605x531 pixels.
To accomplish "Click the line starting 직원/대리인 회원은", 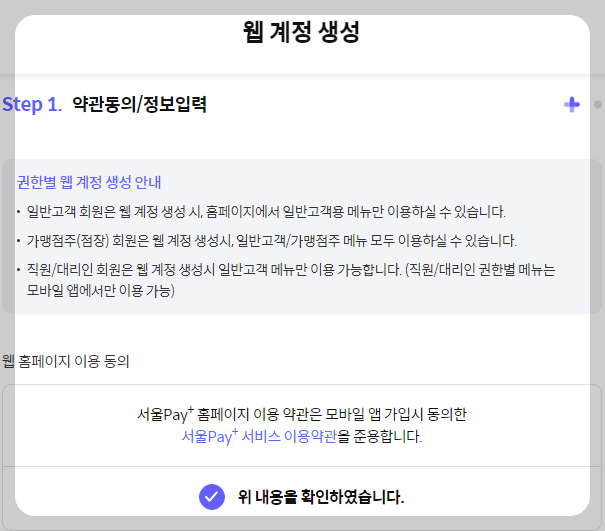I will pyautogui.click(x=291, y=269).
